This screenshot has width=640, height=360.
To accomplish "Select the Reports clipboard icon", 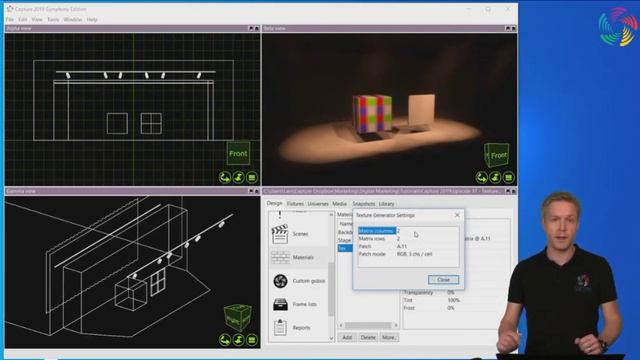I will 280,327.
